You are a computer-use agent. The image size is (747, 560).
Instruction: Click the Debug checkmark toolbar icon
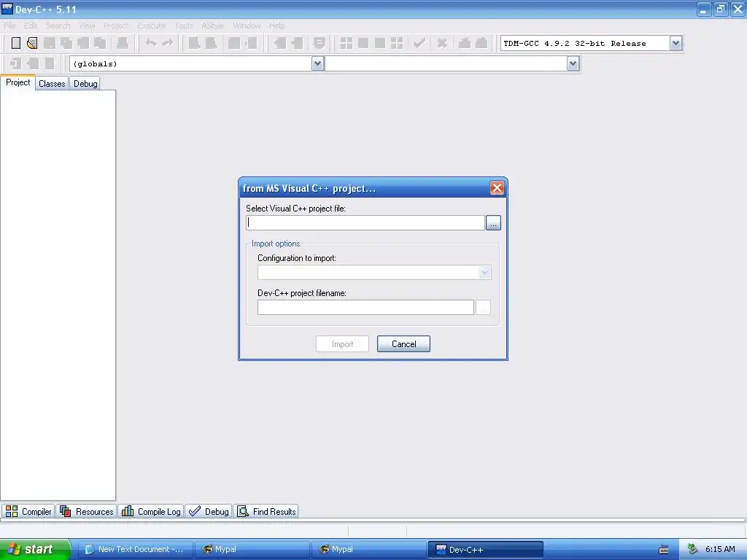(419, 43)
